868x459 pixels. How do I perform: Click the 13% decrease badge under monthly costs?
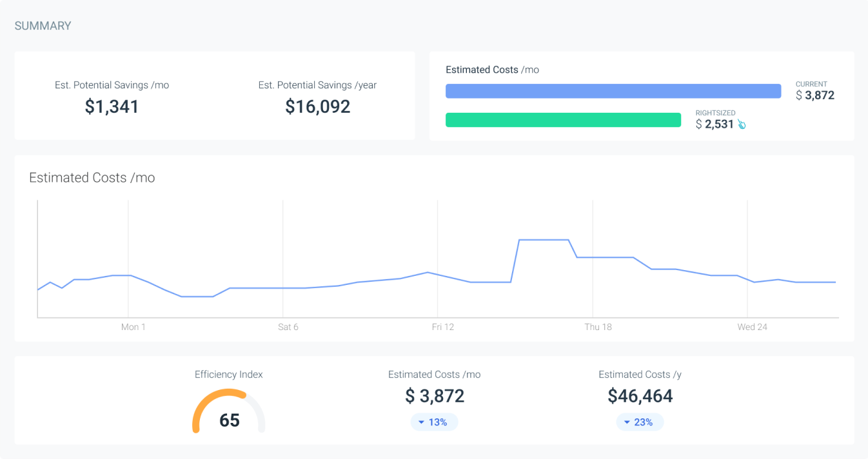434,422
